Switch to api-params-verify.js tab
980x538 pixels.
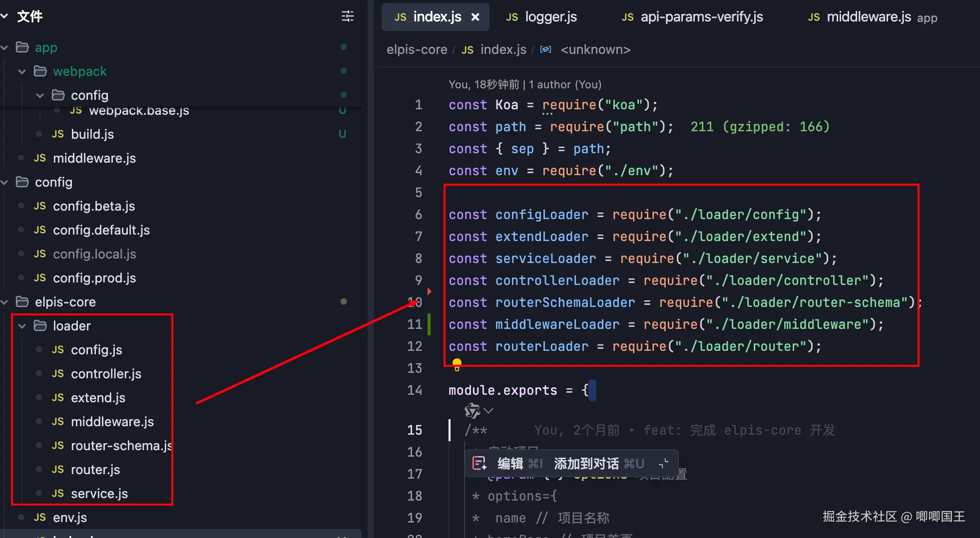(692, 17)
